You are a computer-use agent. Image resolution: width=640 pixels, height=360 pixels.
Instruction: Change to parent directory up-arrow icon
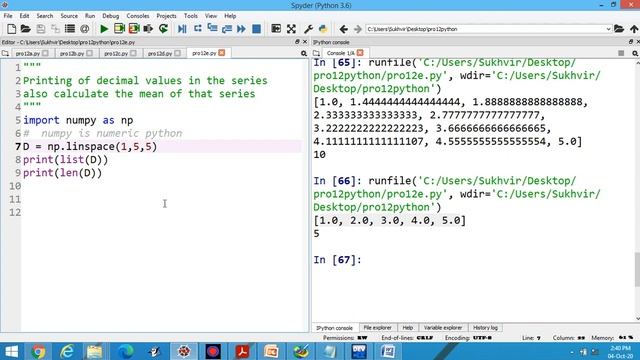coord(634,29)
